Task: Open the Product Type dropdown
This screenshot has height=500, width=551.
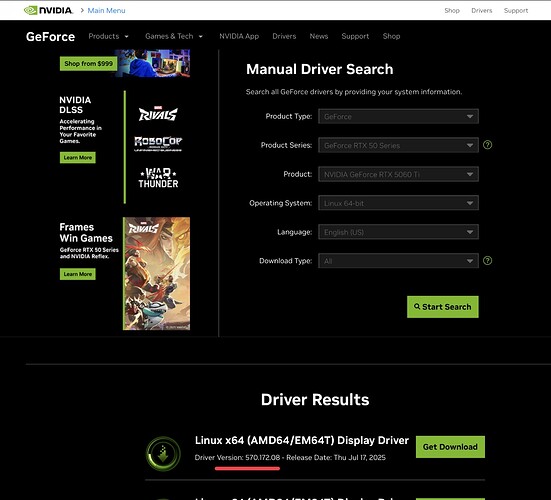Action: click(398, 116)
